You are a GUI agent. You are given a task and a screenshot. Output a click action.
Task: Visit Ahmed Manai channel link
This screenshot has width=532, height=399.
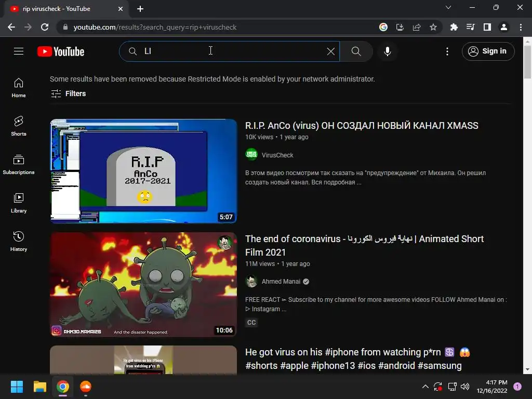click(281, 282)
